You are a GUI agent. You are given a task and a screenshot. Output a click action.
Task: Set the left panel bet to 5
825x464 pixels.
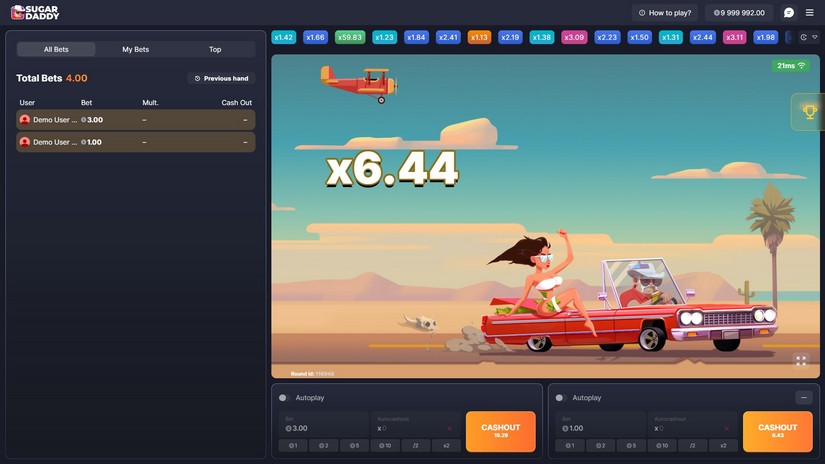[354, 446]
